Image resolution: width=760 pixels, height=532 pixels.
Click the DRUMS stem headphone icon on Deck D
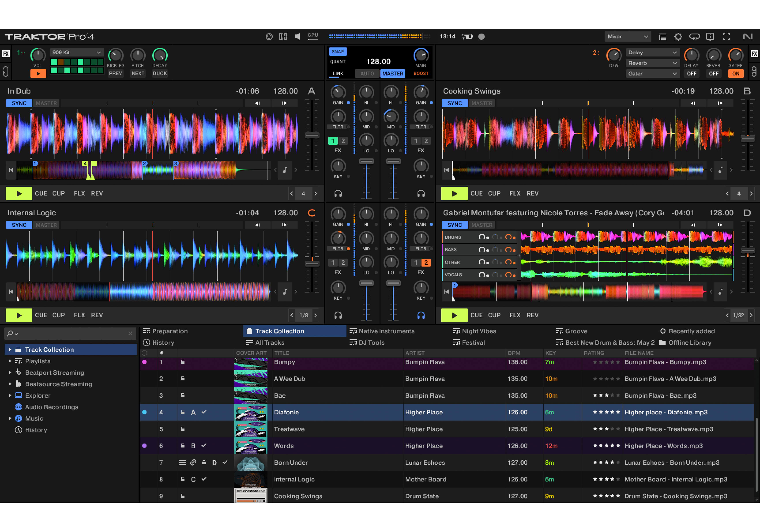(482, 237)
